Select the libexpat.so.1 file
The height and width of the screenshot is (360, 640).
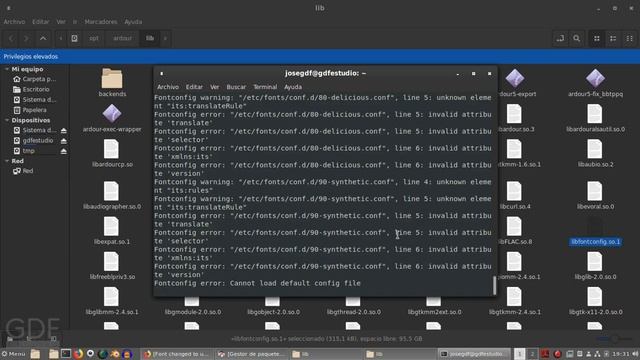coord(112,231)
